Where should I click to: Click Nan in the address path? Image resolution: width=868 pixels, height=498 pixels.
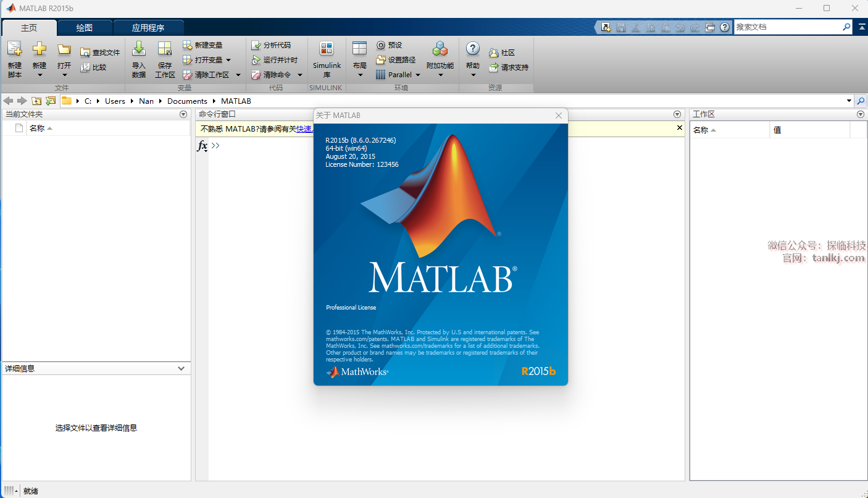[x=146, y=101]
